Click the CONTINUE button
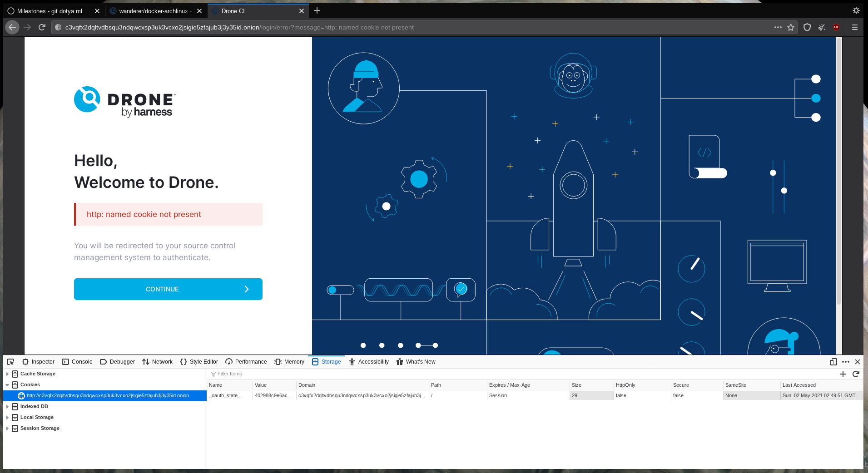Viewport: 868px width, 473px height. click(168, 289)
